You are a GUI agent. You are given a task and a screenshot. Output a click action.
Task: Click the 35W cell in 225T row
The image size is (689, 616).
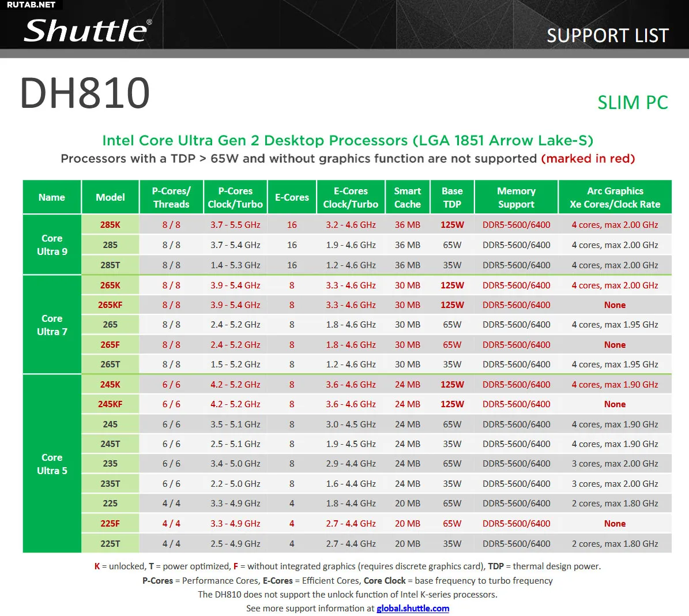coord(452,543)
